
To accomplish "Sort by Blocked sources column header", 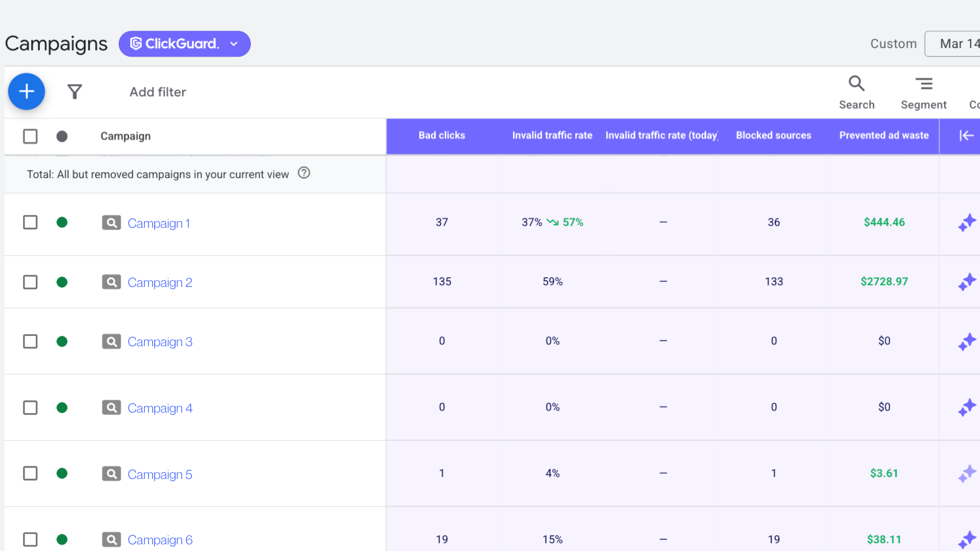I will click(773, 136).
